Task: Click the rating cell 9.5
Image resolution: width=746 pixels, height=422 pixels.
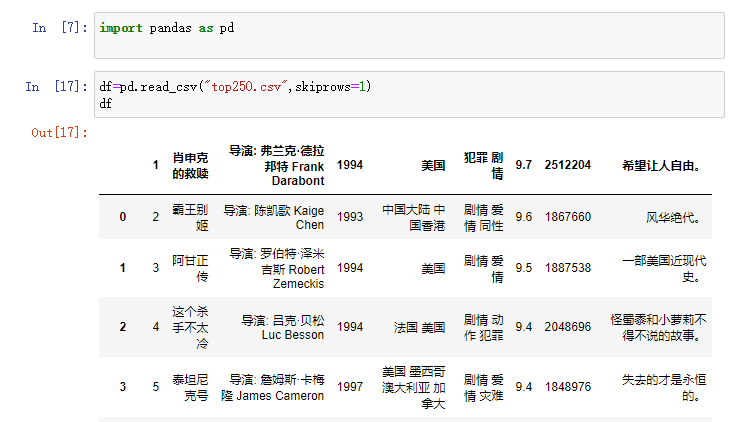Action: click(523, 268)
